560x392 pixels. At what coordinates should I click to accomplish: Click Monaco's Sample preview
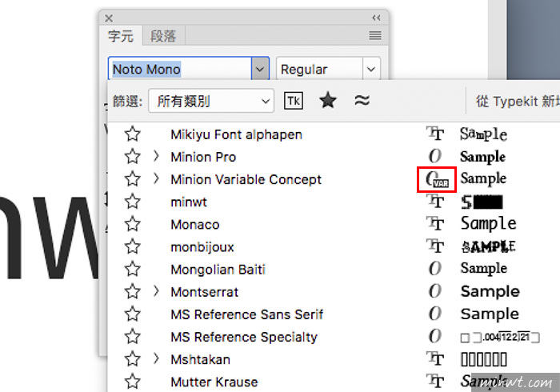point(488,224)
